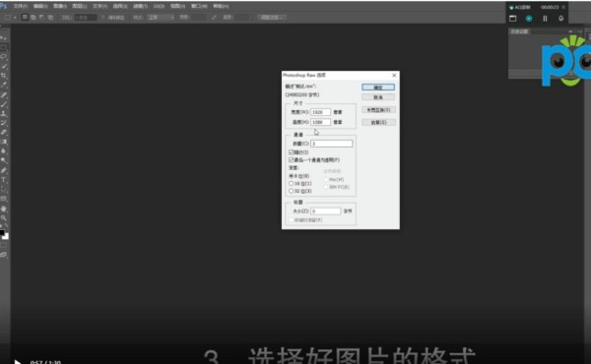Click Intersect with Selection icon in options bar
Image resolution: width=591 pixels, height=364 pixels.
50,18
